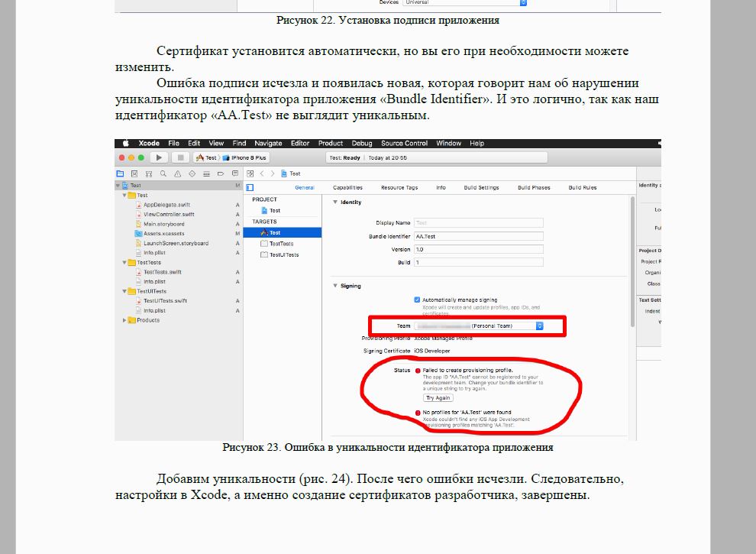
Task: Collapse the TestUITests folder triangle
Action: [x=124, y=291]
